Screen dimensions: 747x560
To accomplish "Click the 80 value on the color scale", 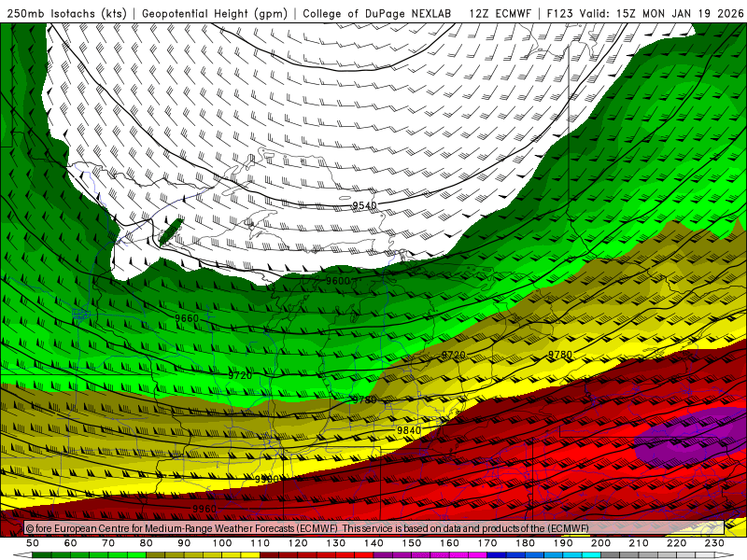I will (x=147, y=543).
